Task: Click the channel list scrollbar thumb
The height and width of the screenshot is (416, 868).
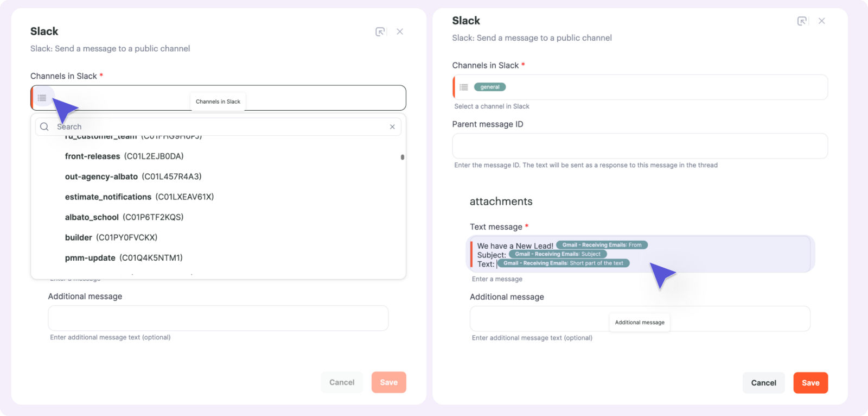Action: coord(403,157)
